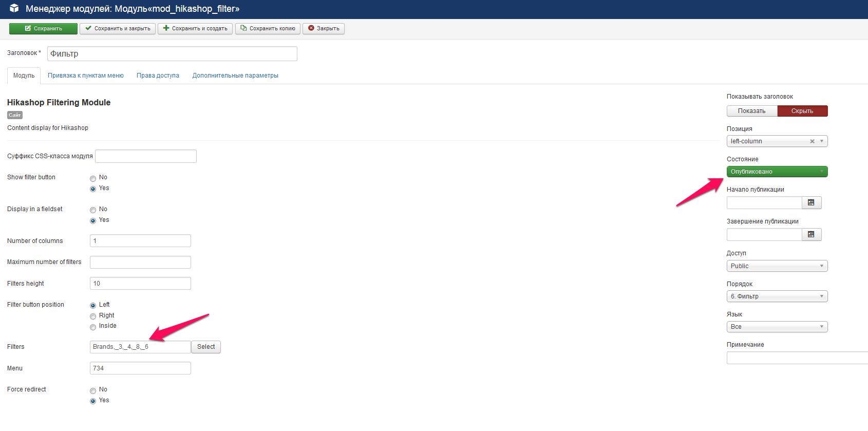Viewport: 868px width, 431px height.
Task: Set Show filter button to Yes
Action: click(93, 189)
